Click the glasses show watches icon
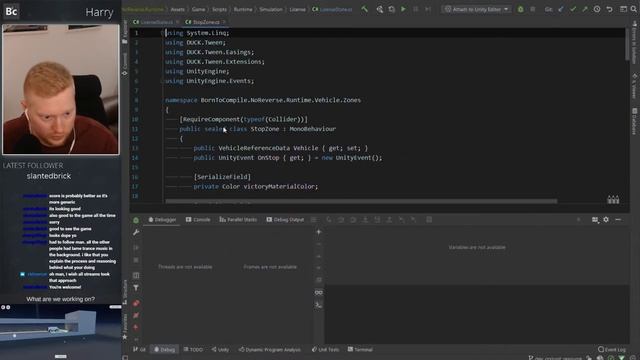The image size is (640, 360). pos(319,292)
